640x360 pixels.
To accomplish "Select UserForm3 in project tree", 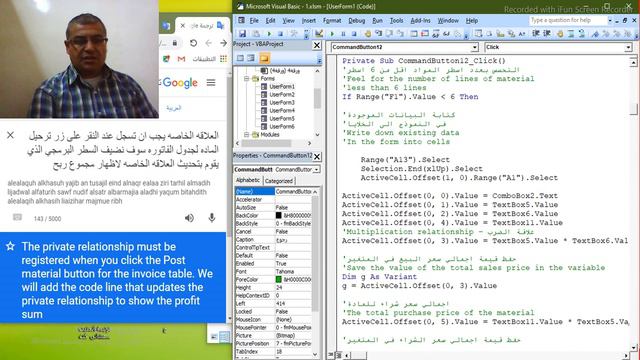I will point(282,102).
